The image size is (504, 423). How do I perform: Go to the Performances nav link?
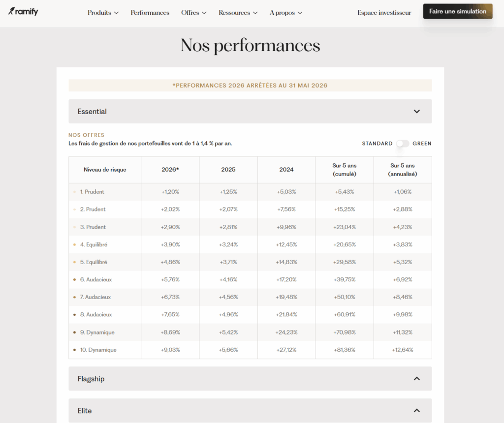coord(150,13)
